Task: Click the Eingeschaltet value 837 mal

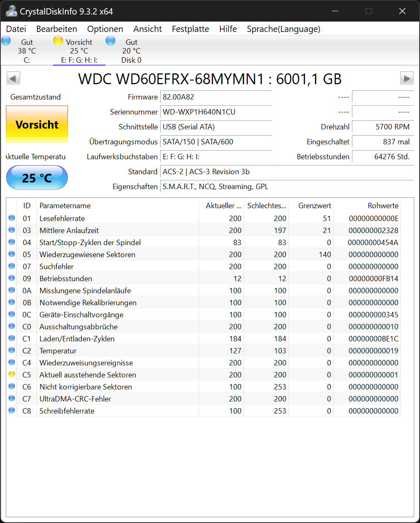Action: [x=383, y=142]
